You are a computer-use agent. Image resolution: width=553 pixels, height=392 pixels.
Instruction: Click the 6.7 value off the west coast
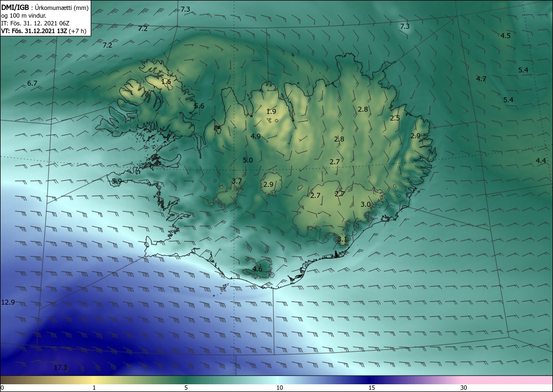pos(32,83)
